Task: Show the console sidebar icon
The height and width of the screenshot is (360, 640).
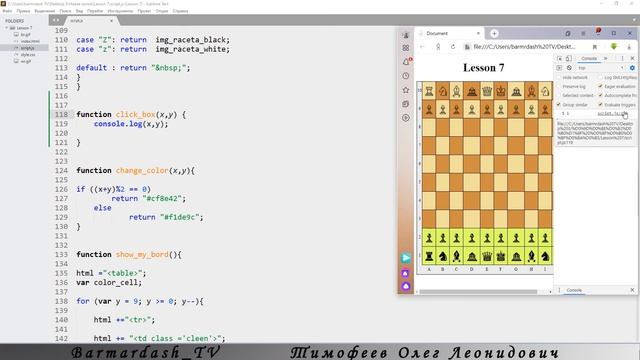Action: (560, 68)
